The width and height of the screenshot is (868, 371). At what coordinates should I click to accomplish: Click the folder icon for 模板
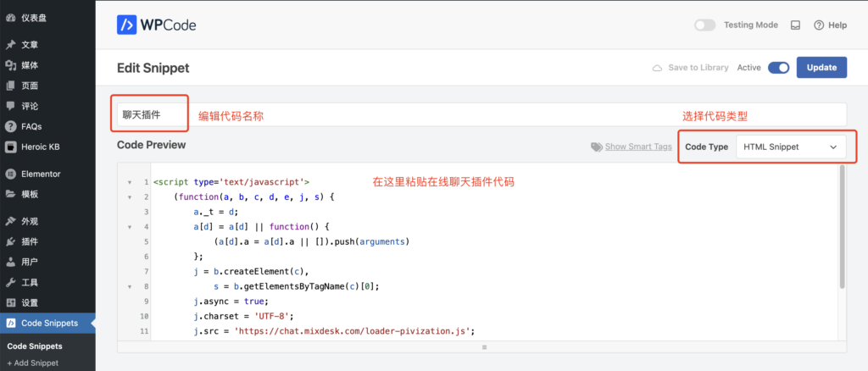point(10,194)
